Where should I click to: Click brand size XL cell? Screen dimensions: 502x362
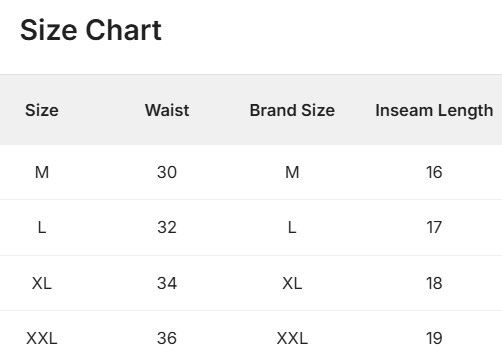click(292, 283)
